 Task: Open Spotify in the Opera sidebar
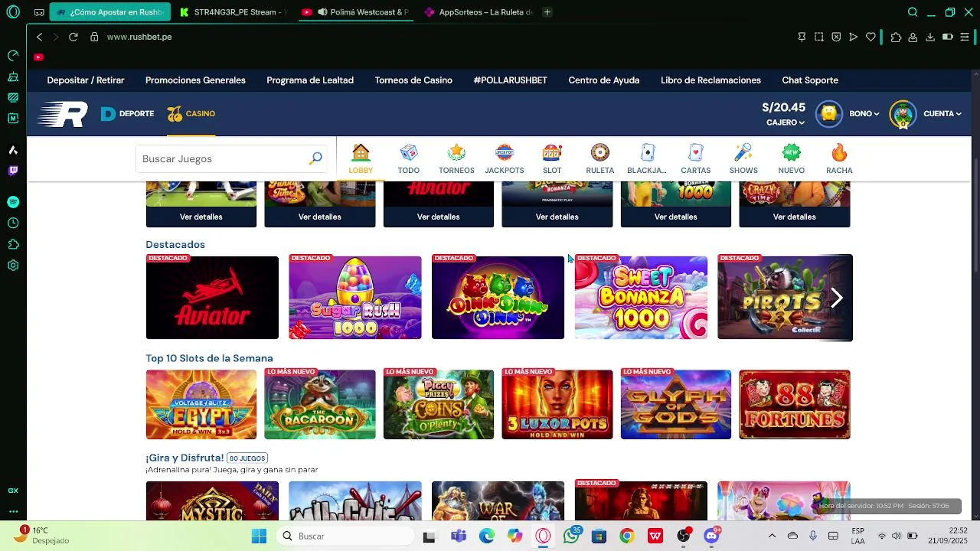(x=13, y=202)
